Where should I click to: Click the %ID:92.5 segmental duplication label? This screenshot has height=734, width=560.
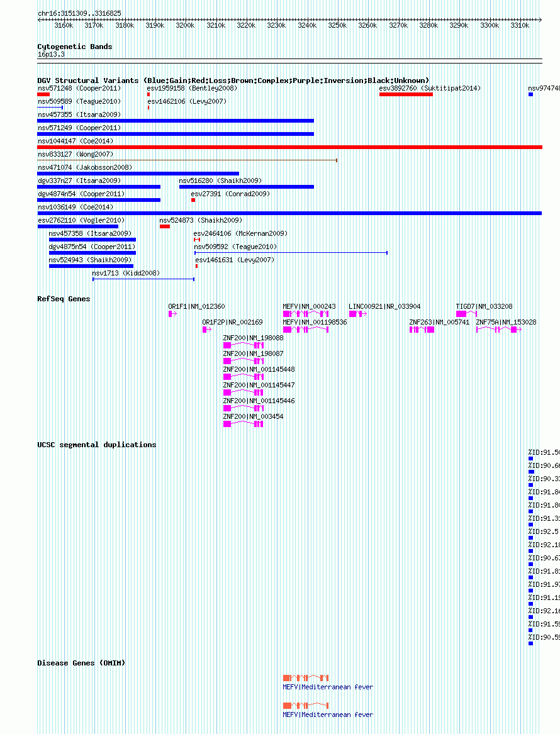point(544,531)
